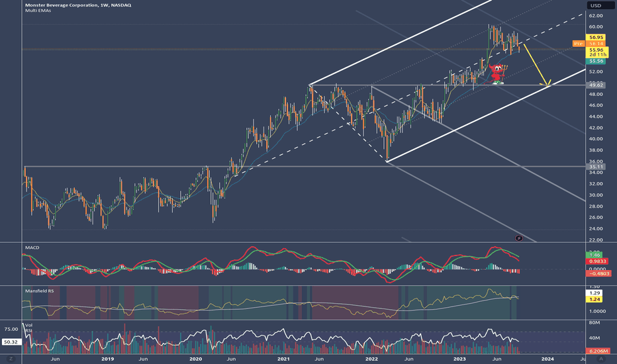Viewport: 617px width, 364px height.
Task: Click the Mansfield RS 1.29 value label
Action: pos(594,293)
